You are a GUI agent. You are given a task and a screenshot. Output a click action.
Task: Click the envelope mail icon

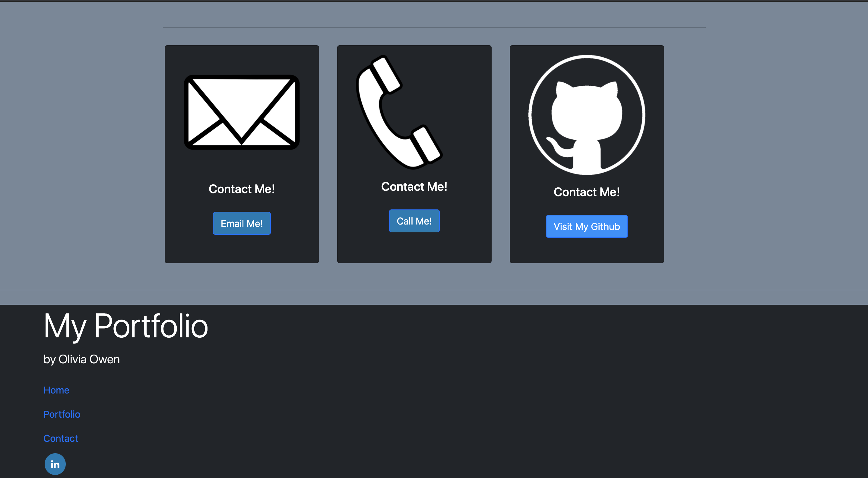click(242, 112)
